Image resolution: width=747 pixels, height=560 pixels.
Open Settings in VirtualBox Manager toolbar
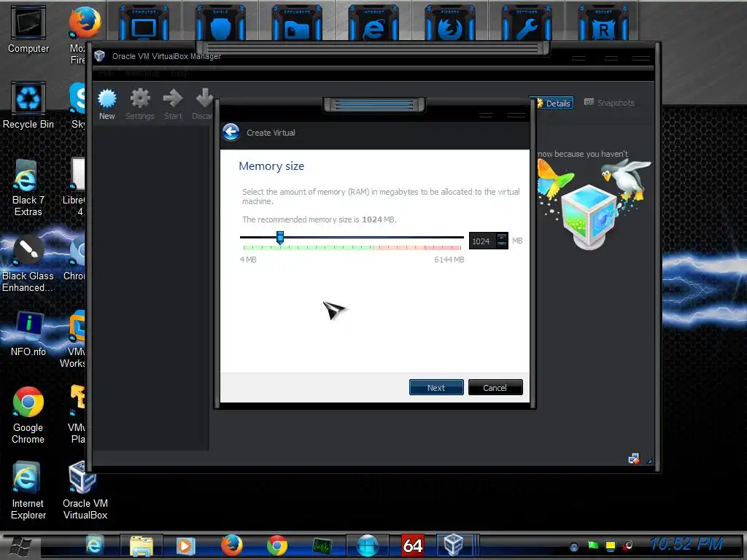[x=140, y=104]
